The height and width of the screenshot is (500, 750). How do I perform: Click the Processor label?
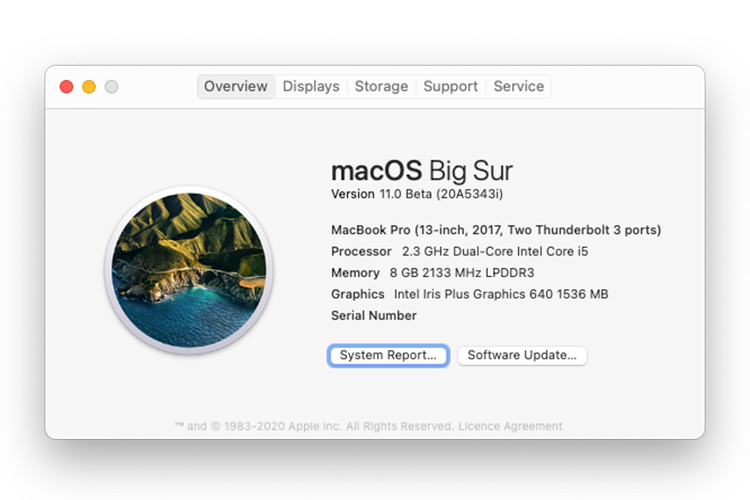coord(361,251)
